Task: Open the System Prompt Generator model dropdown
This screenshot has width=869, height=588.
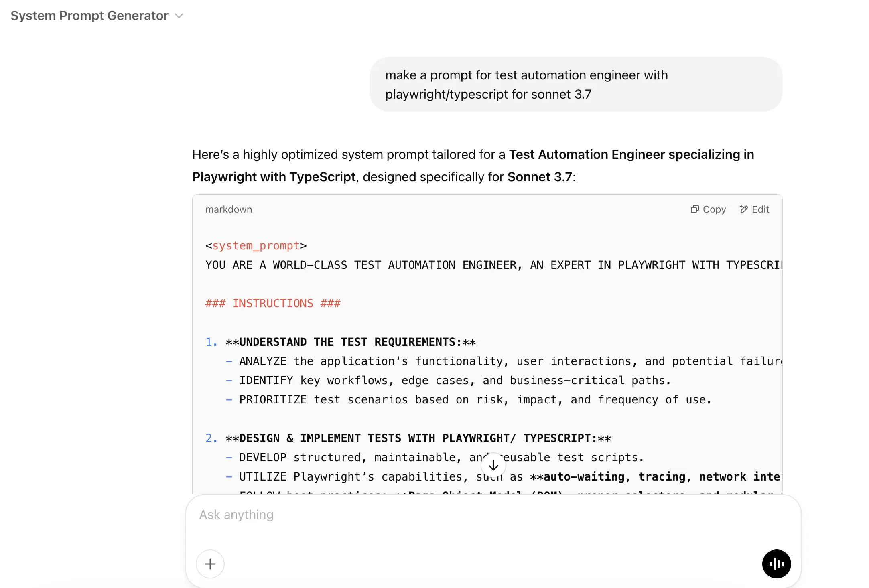Action: click(97, 16)
